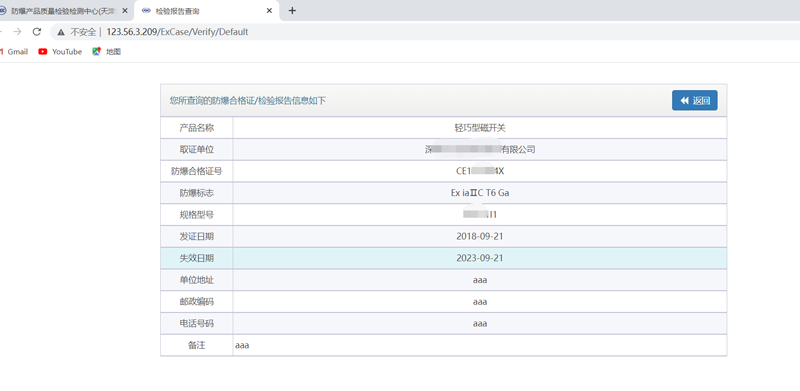Select the 规格型号 label cell
Image resolution: width=800 pixels, height=391 pixels.
(x=196, y=215)
